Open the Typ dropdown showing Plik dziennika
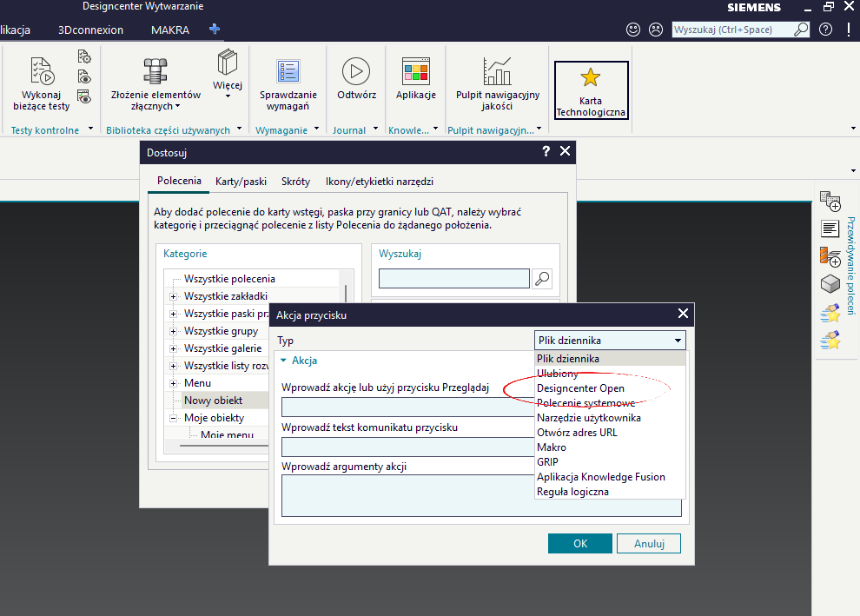 610,340
